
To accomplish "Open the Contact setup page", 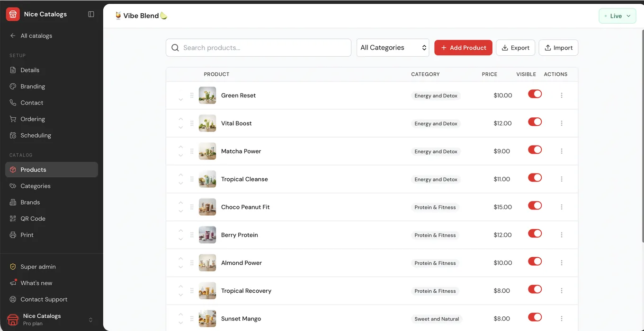I will point(52,103).
